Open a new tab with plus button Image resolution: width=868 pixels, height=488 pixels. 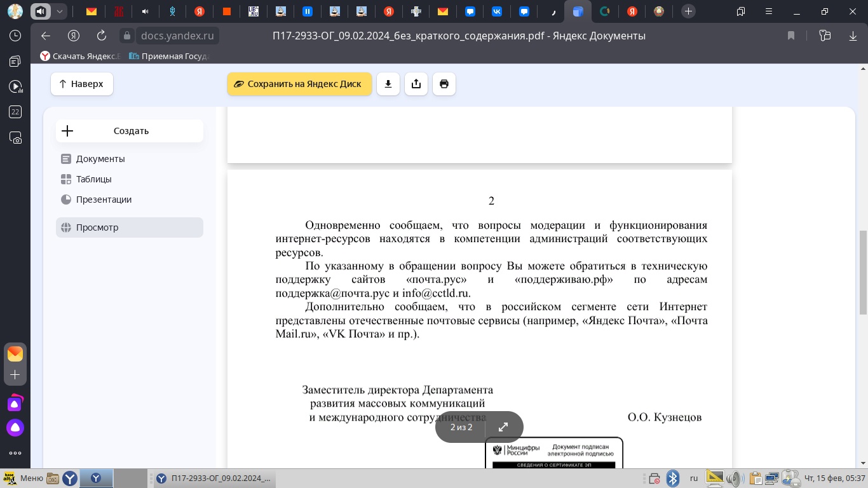tap(688, 11)
